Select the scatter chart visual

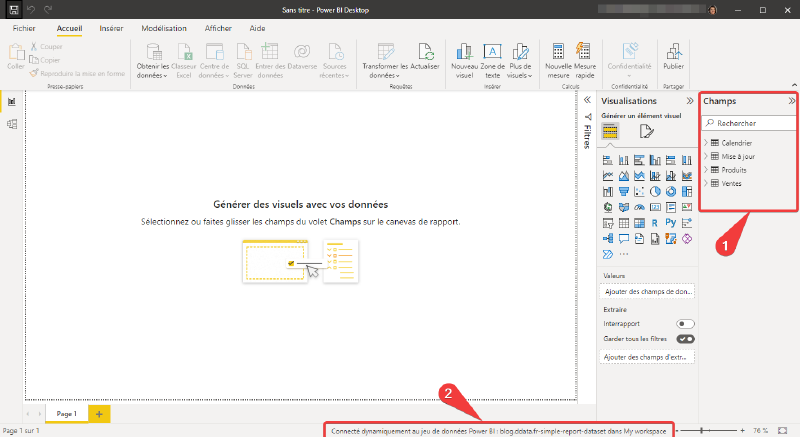tap(639, 192)
